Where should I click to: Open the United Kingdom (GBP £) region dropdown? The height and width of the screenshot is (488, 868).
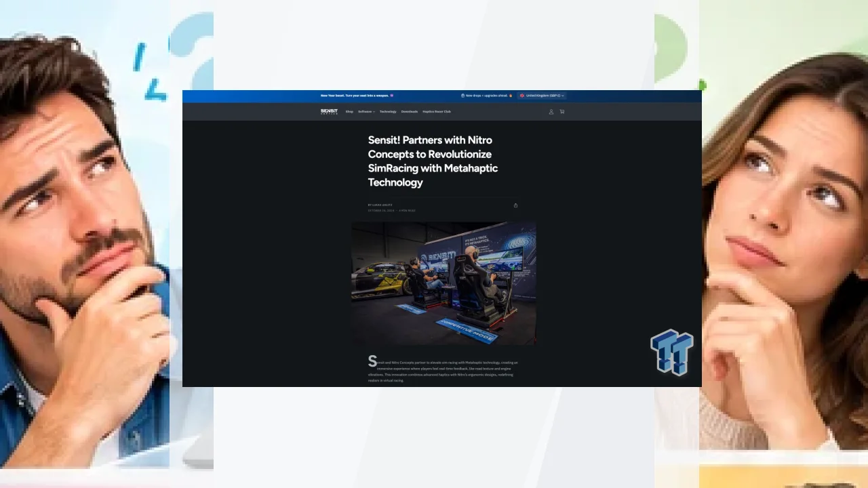point(542,96)
